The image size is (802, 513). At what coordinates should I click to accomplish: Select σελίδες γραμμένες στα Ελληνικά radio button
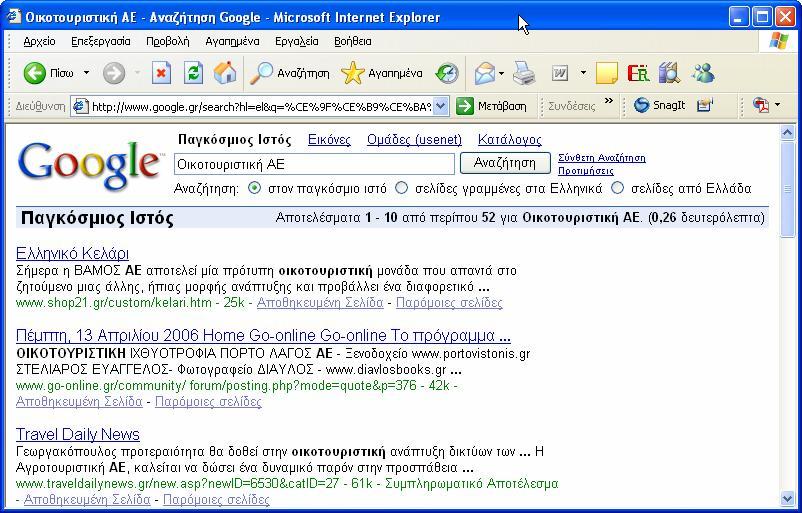point(402,188)
